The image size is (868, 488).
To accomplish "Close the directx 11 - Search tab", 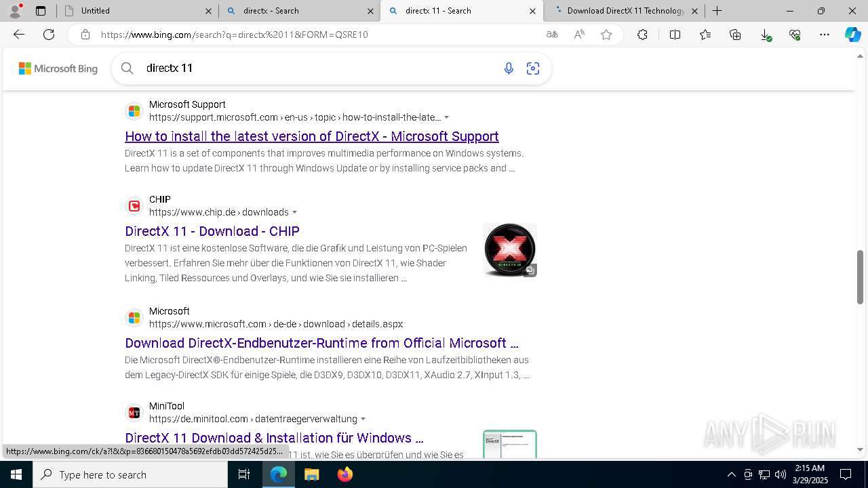I will click(532, 11).
